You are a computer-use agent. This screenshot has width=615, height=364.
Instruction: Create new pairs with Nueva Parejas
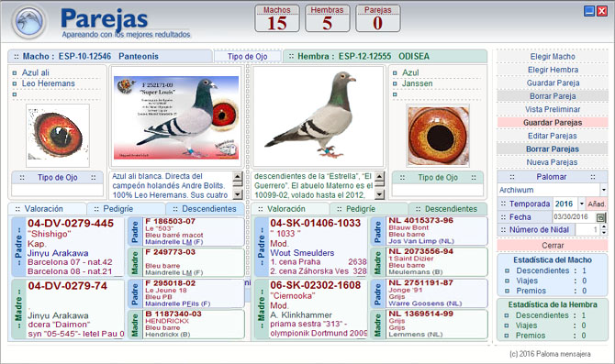click(553, 162)
